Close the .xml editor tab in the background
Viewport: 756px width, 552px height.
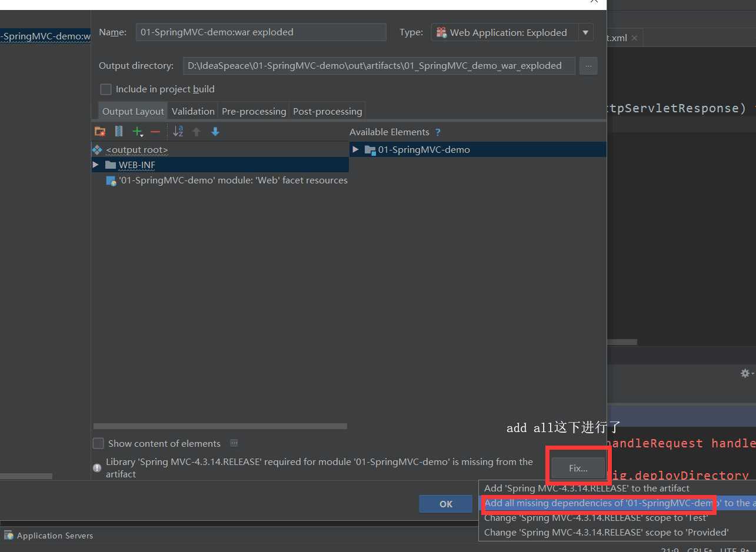[634, 38]
